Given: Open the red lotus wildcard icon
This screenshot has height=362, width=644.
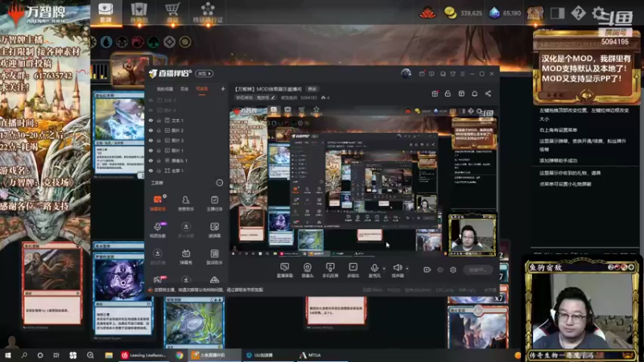Looking at the screenshot, I should [427, 13].
